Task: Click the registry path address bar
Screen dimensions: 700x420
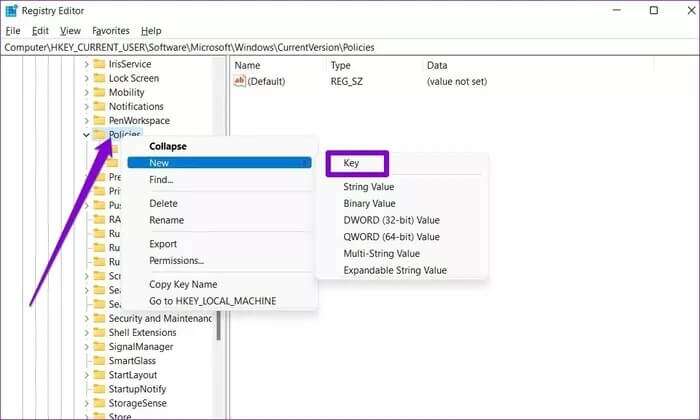Action: pyautogui.click(x=350, y=47)
